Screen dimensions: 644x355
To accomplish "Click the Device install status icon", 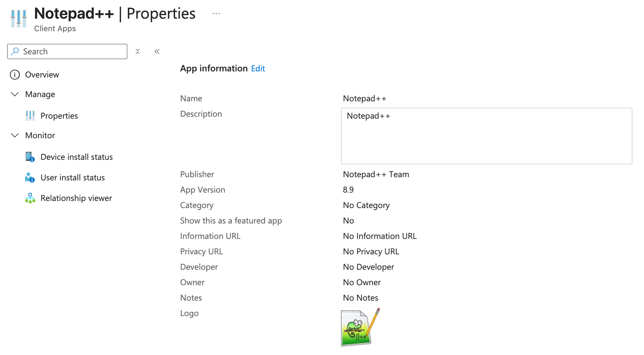I will coord(30,157).
